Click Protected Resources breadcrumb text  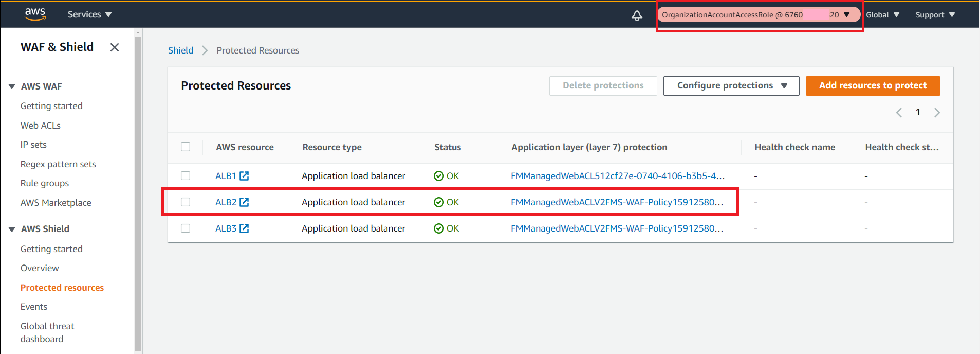tap(258, 50)
